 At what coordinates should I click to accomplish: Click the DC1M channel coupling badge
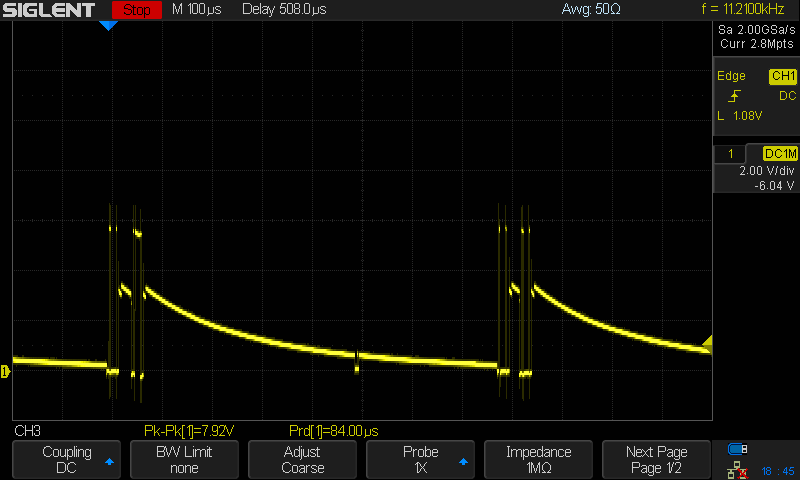click(x=780, y=154)
